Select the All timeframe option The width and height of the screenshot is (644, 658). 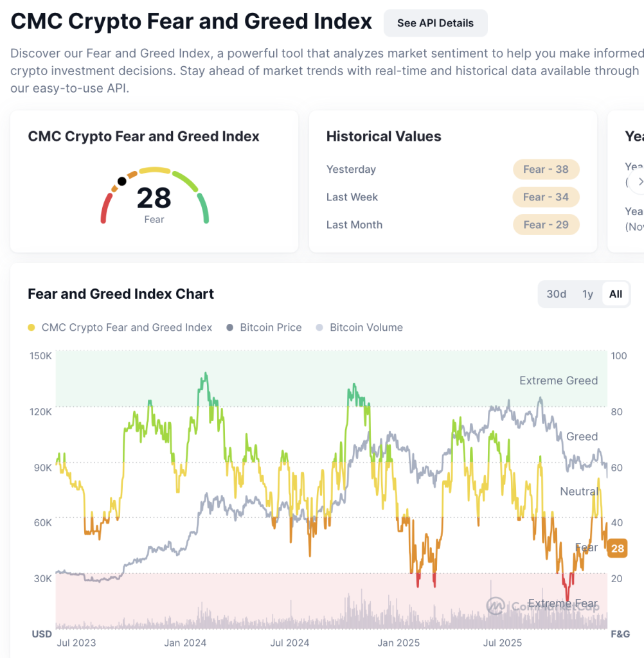click(615, 294)
